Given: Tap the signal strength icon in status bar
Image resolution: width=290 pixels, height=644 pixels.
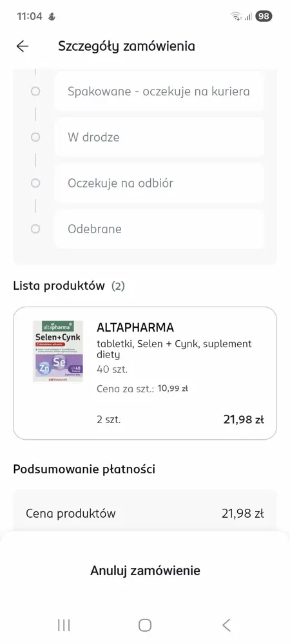Looking at the screenshot, I should point(248,17).
